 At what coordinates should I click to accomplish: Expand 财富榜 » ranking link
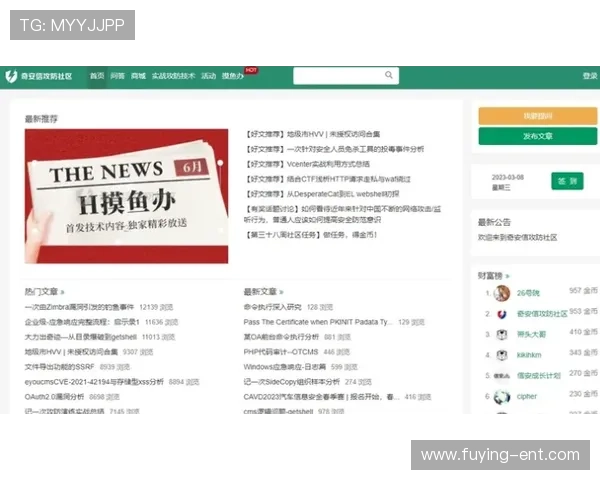tap(494, 276)
